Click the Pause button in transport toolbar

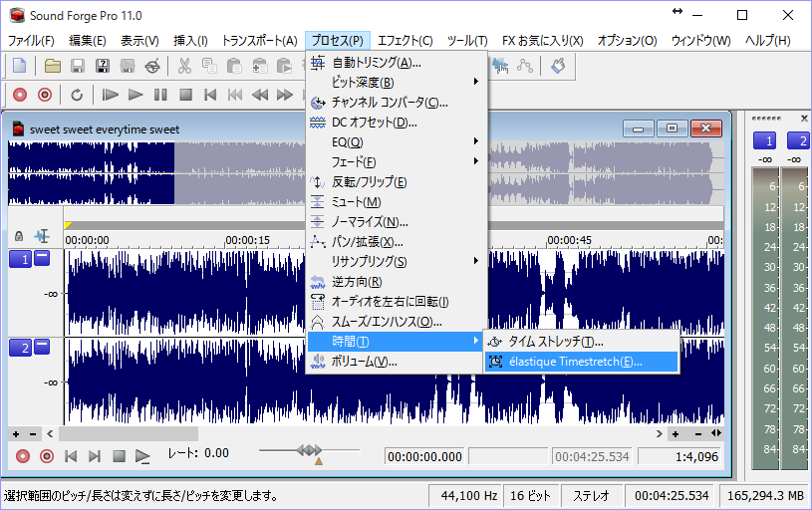coord(160,95)
